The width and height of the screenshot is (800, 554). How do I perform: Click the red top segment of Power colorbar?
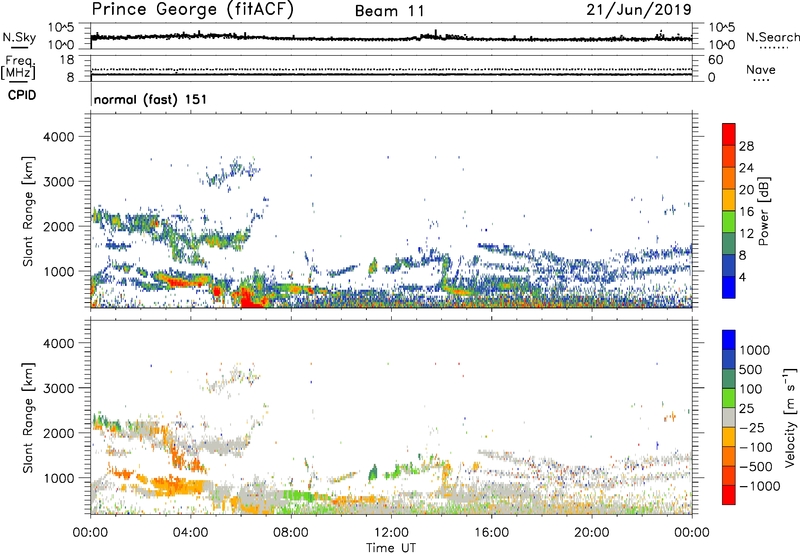coord(729,134)
